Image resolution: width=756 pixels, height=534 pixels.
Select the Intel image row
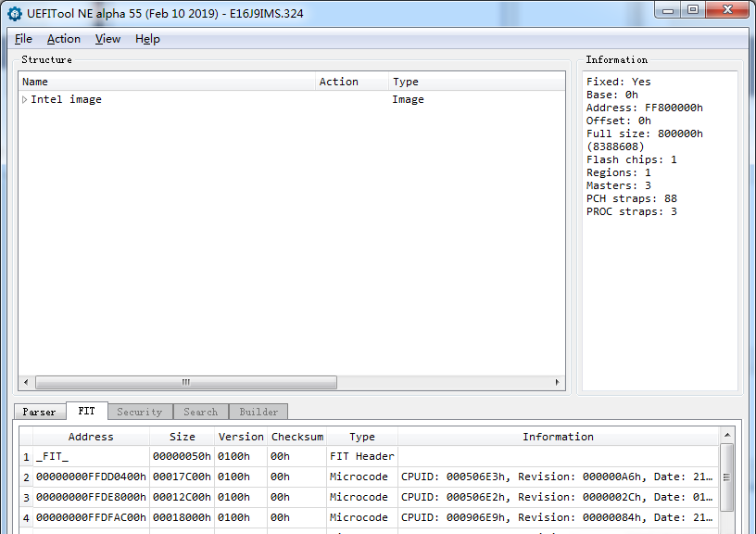tap(292, 99)
